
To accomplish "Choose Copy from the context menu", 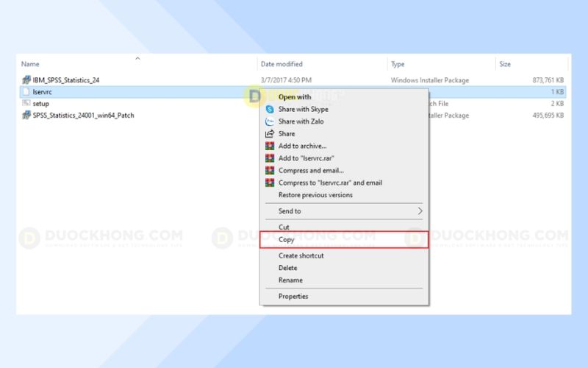I will (x=287, y=239).
